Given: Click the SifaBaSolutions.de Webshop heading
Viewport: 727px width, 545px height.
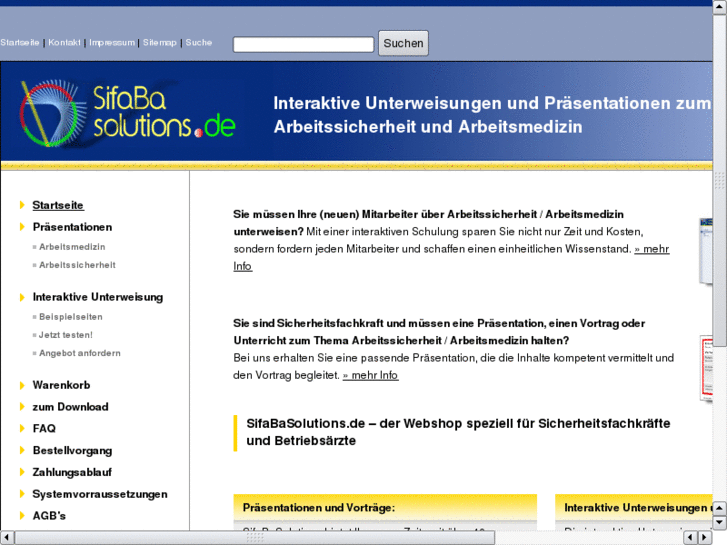Looking at the screenshot, I should tap(458, 432).
